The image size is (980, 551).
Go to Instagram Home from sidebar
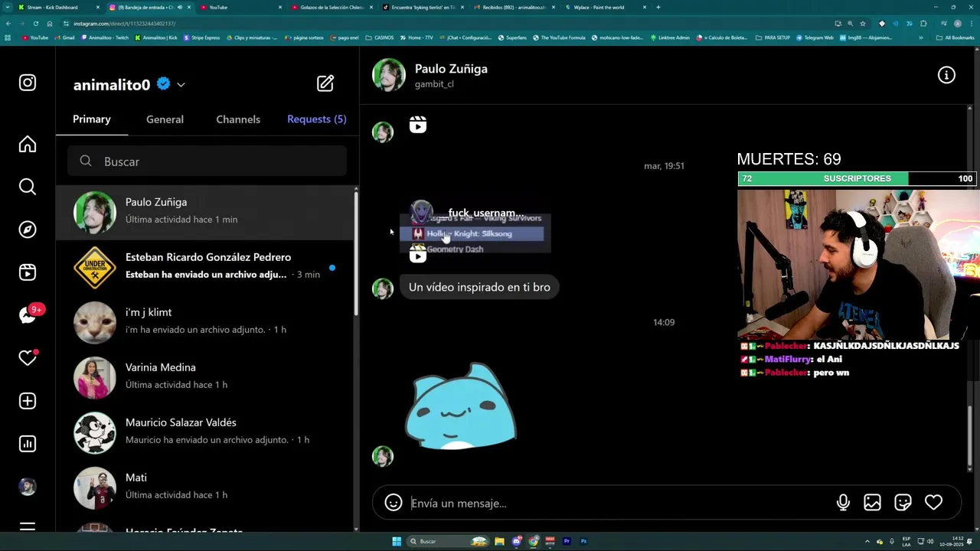click(x=28, y=144)
